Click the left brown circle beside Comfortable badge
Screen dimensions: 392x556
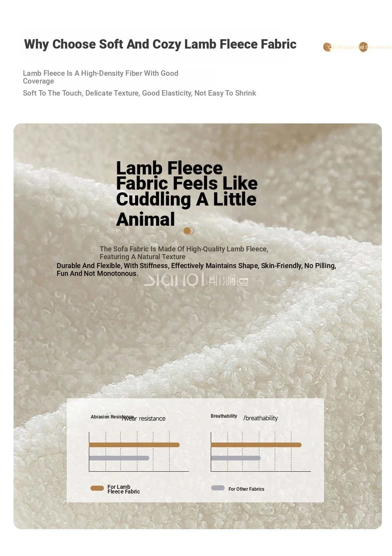(327, 47)
